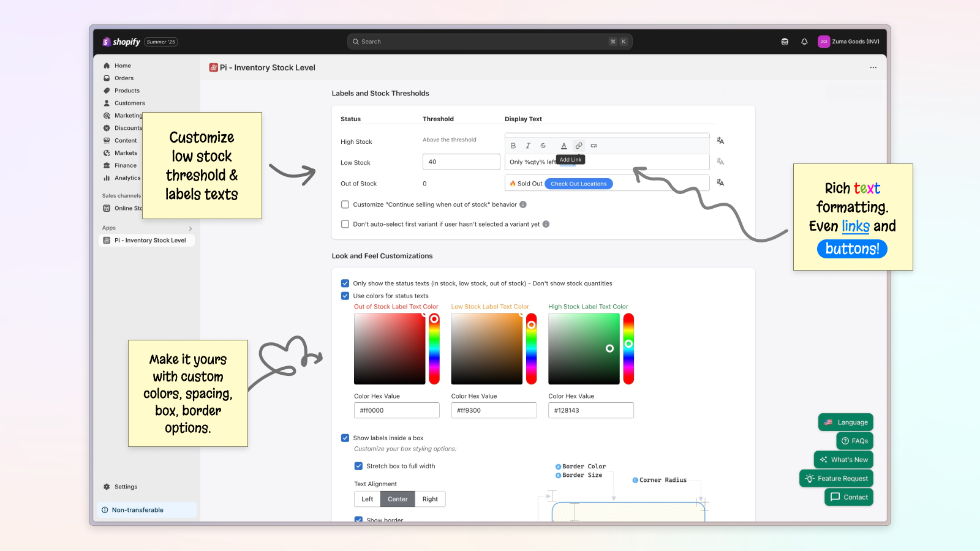Select Pi - Inventory Stock Level app
980x551 pixels.
click(147, 241)
